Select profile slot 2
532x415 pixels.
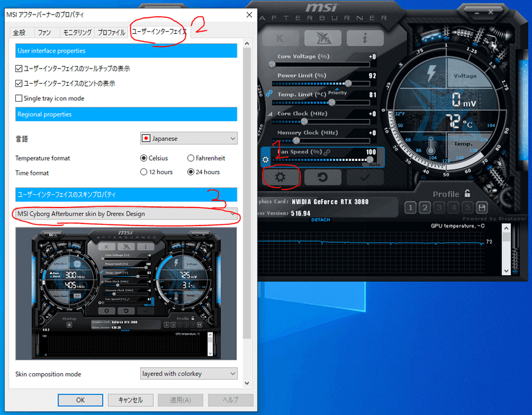425,207
